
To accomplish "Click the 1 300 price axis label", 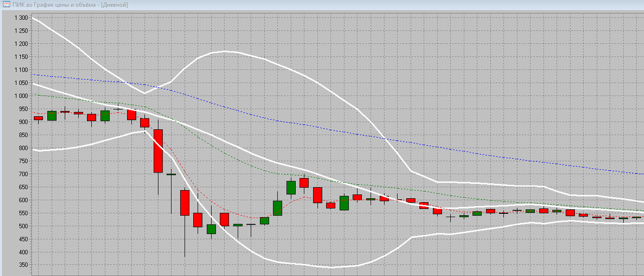I will tap(21, 18).
